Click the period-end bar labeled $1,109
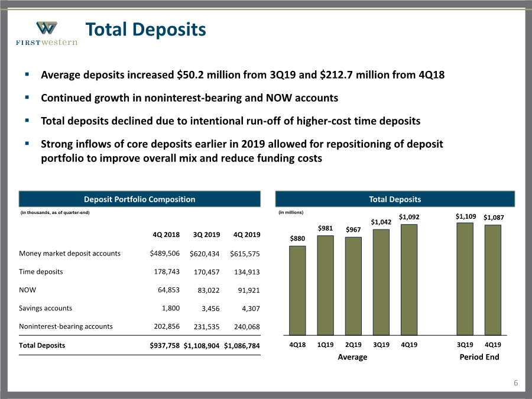Screen dimensions: 532x399 point(465,279)
